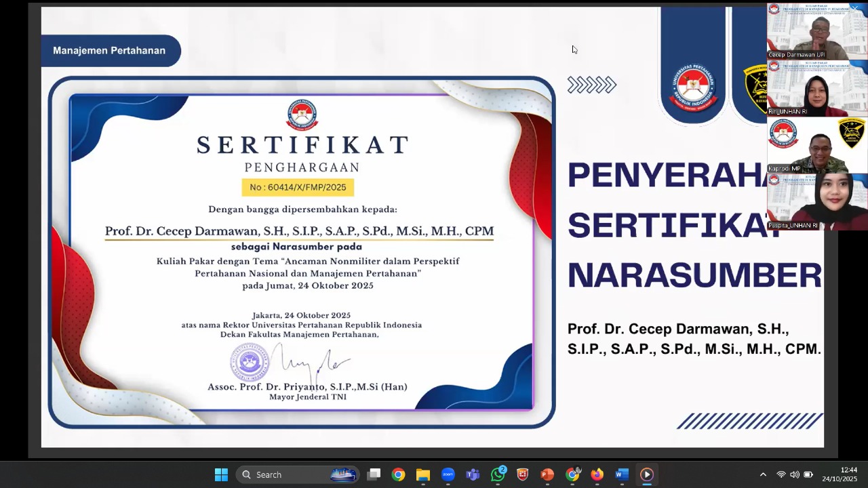The width and height of the screenshot is (868, 488).
Task: Launch Firefox from the taskbar
Action: pos(597,474)
